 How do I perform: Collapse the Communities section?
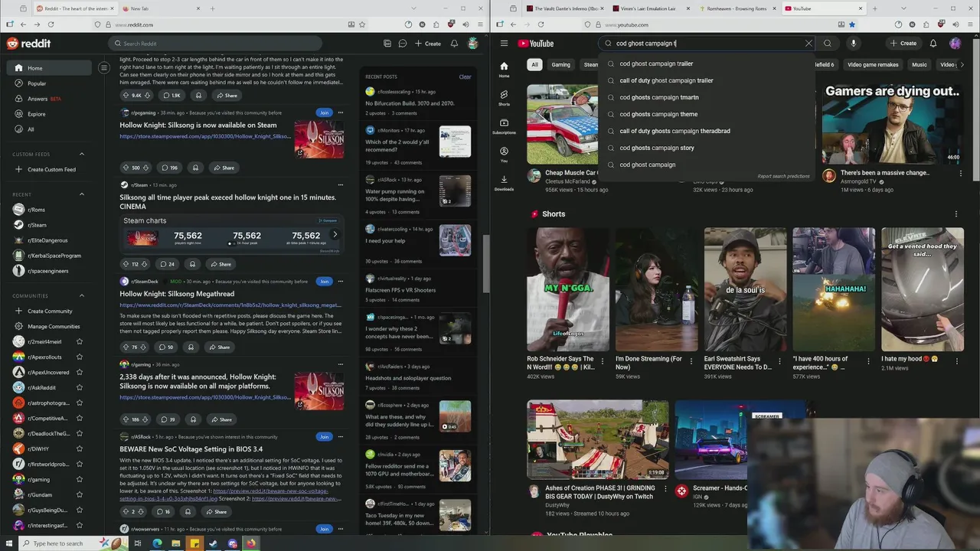(x=82, y=295)
